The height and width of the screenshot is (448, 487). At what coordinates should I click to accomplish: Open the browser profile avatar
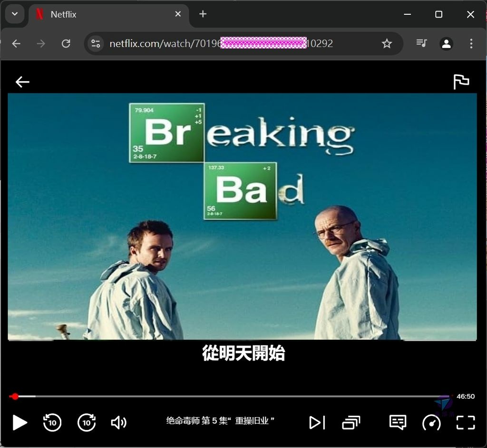point(446,43)
